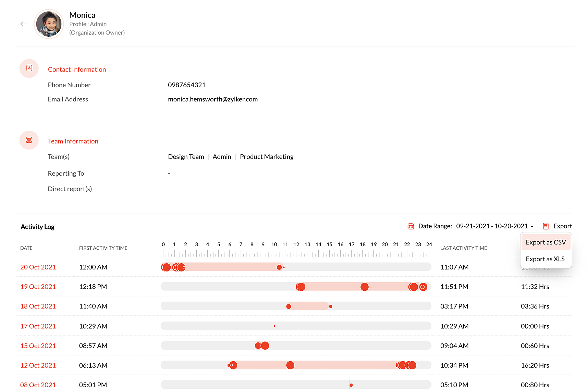Open Monica's profile avatar picture
Screen dimensions: 588x390
(x=49, y=24)
